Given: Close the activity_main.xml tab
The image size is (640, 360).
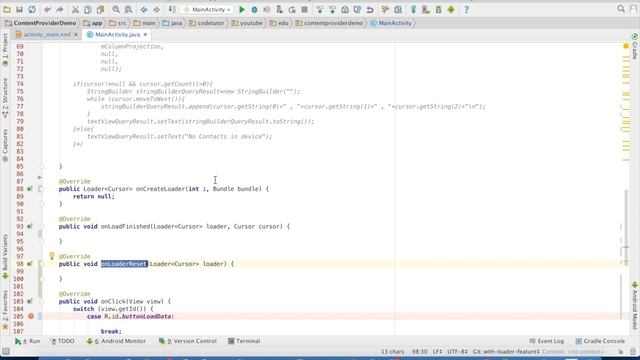Looking at the screenshot, I should click(x=76, y=35).
